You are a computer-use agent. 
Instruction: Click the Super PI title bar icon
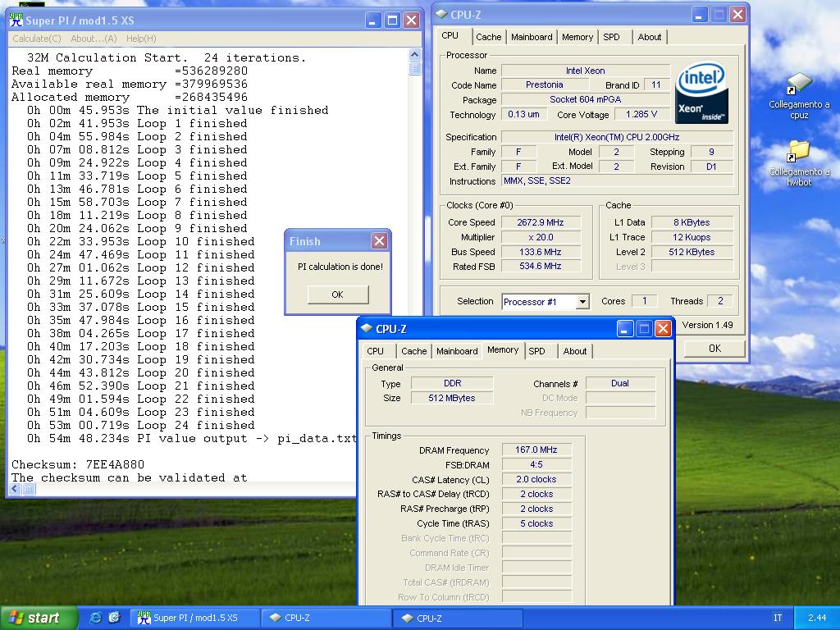[16, 21]
